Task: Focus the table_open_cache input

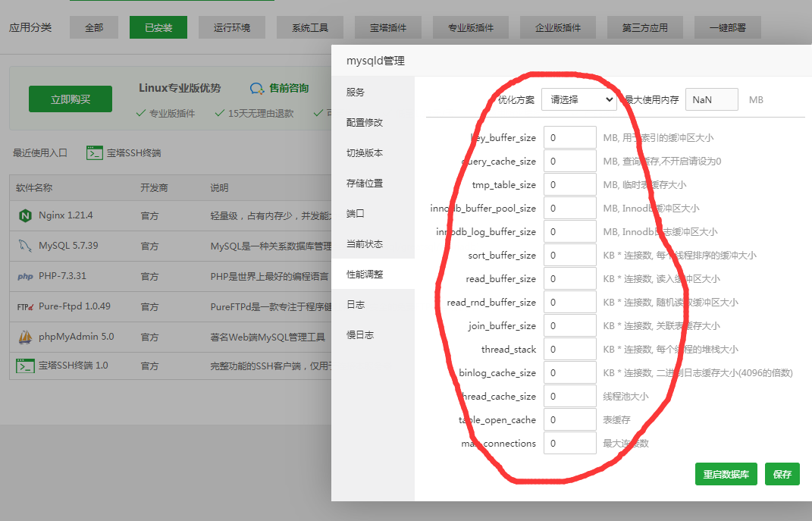Action: click(x=569, y=419)
